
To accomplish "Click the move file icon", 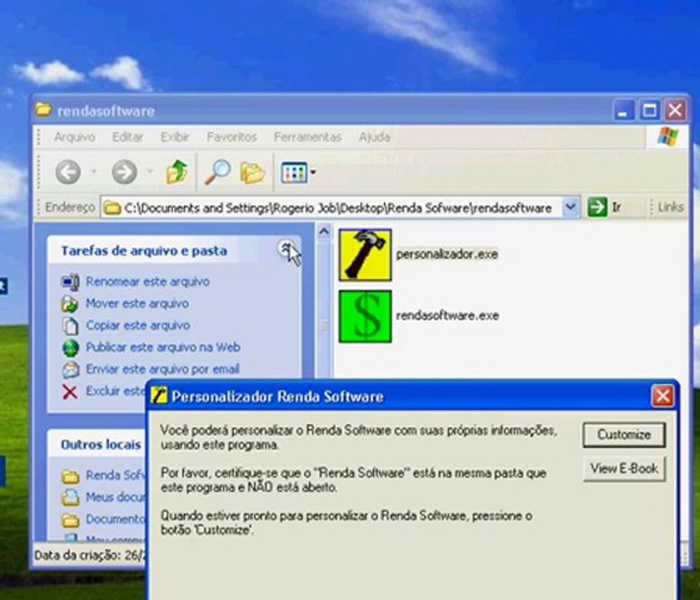I will (x=70, y=303).
